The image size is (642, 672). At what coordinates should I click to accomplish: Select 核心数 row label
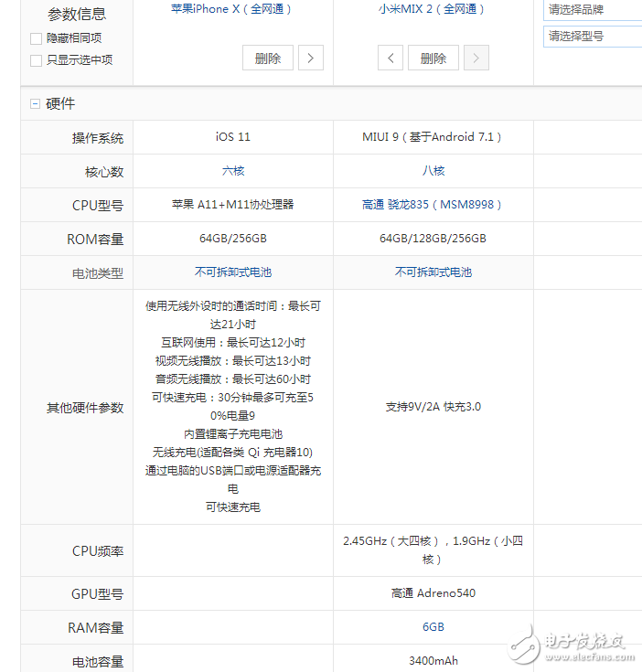pyautogui.click(x=104, y=172)
